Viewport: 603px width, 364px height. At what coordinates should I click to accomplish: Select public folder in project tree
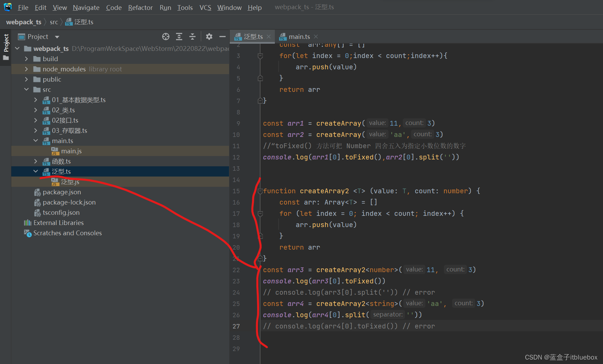pos(120,79)
